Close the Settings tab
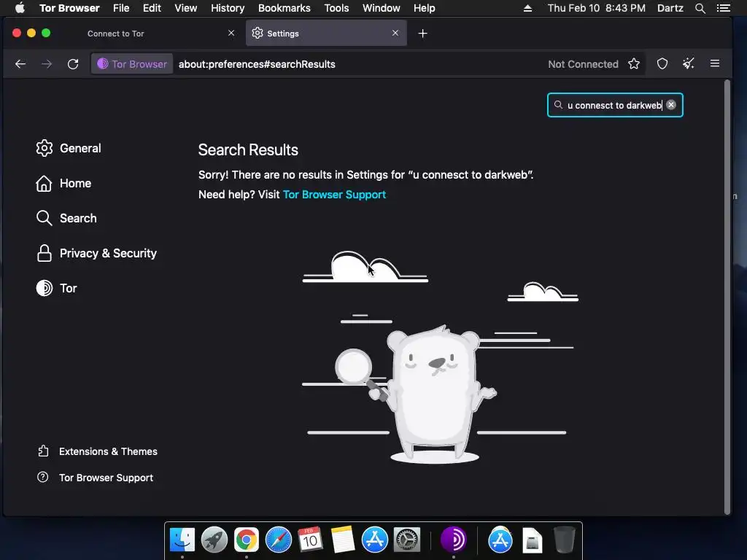This screenshot has height=560, width=747. click(x=395, y=33)
